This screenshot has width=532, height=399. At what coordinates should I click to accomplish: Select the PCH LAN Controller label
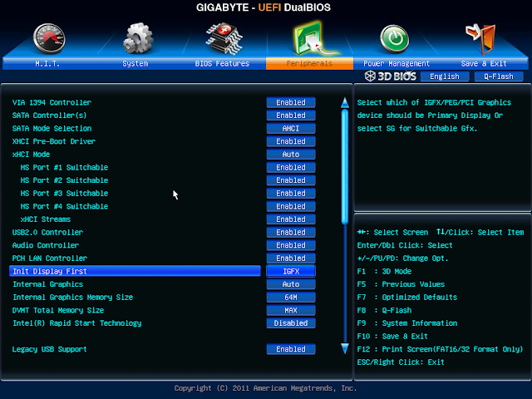point(50,259)
